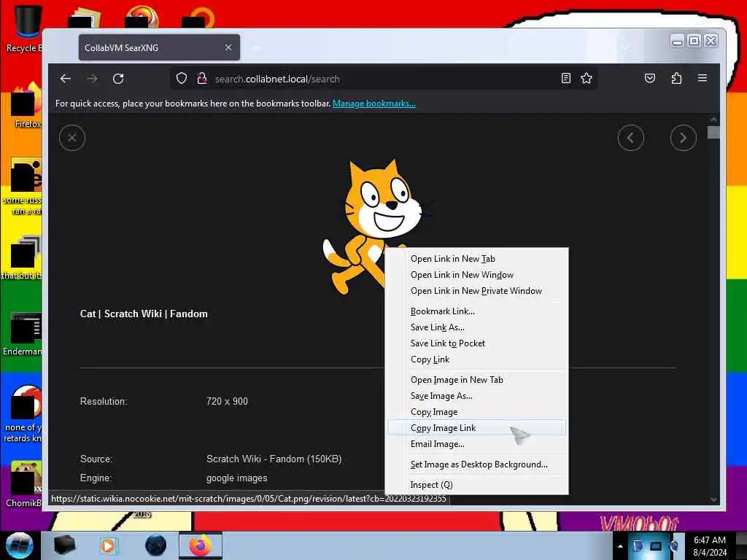Click the 720 x 900 resolution value
Image resolution: width=747 pixels, height=560 pixels.
[227, 402]
